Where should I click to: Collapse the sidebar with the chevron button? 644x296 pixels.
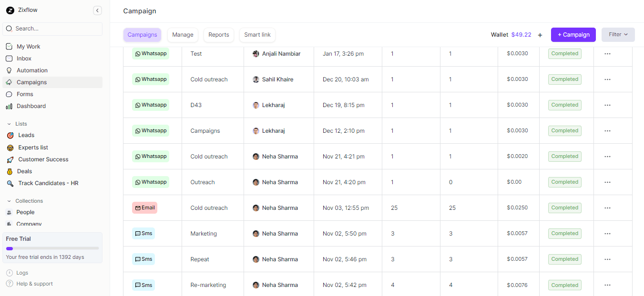pyautogui.click(x=97, y=10)
